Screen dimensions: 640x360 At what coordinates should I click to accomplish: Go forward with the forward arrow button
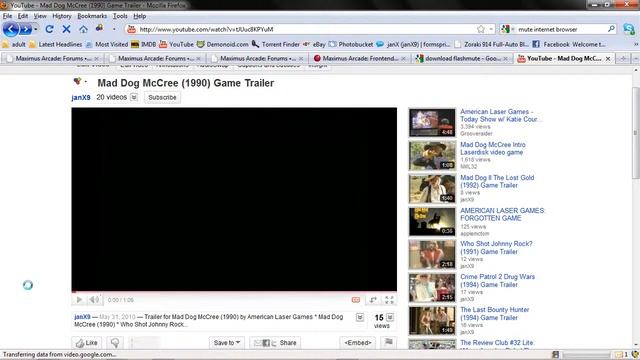(x=26, y=29)
